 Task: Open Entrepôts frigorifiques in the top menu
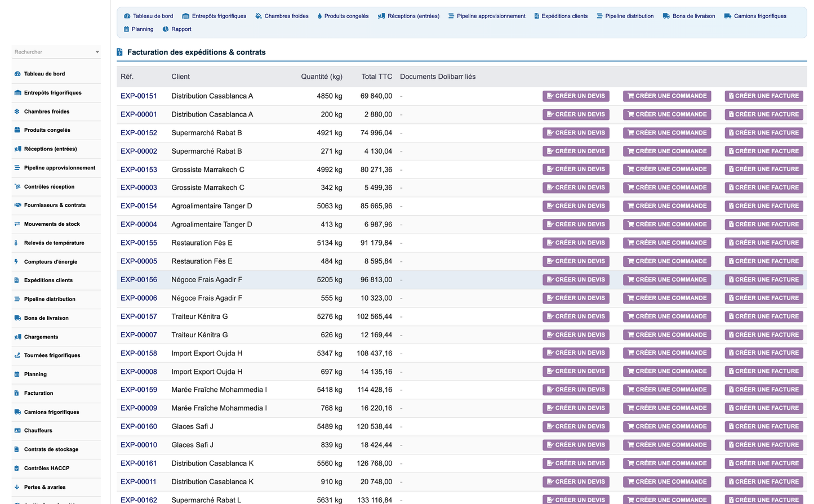tap(214, 16)
